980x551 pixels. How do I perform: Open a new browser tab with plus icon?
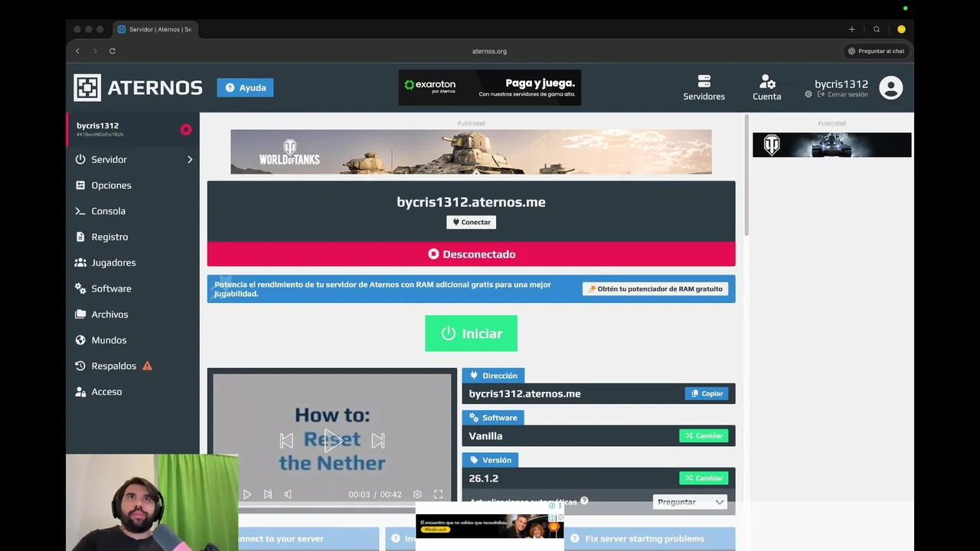[x=851, y=29]
